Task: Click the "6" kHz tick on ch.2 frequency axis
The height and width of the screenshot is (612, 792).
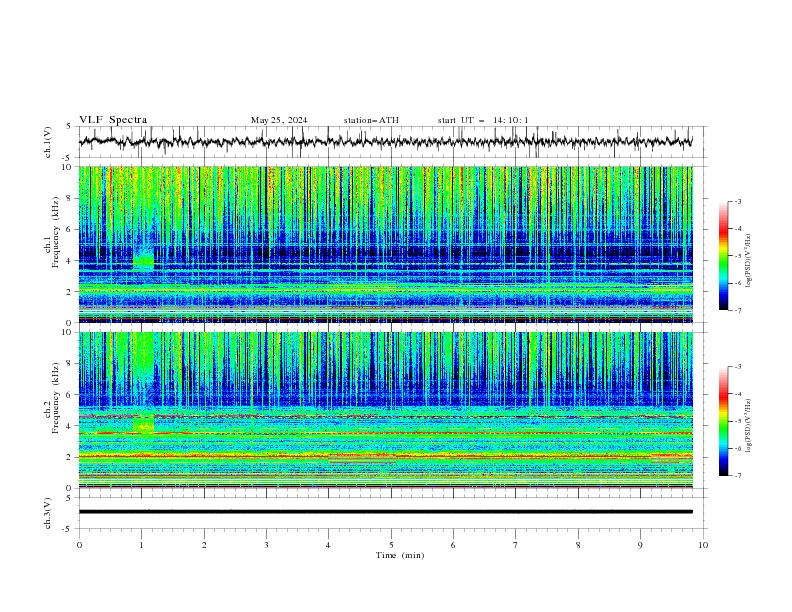Action: (x=71, y=394)
